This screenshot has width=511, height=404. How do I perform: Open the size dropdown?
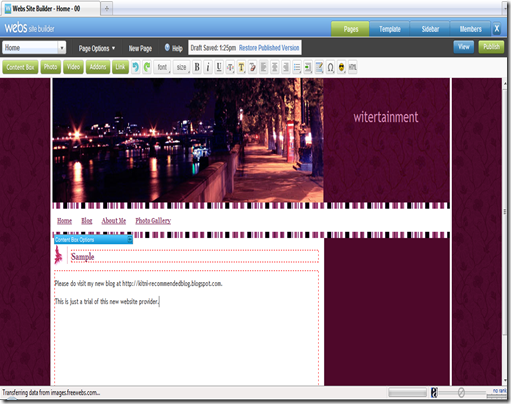pos(182,67)
